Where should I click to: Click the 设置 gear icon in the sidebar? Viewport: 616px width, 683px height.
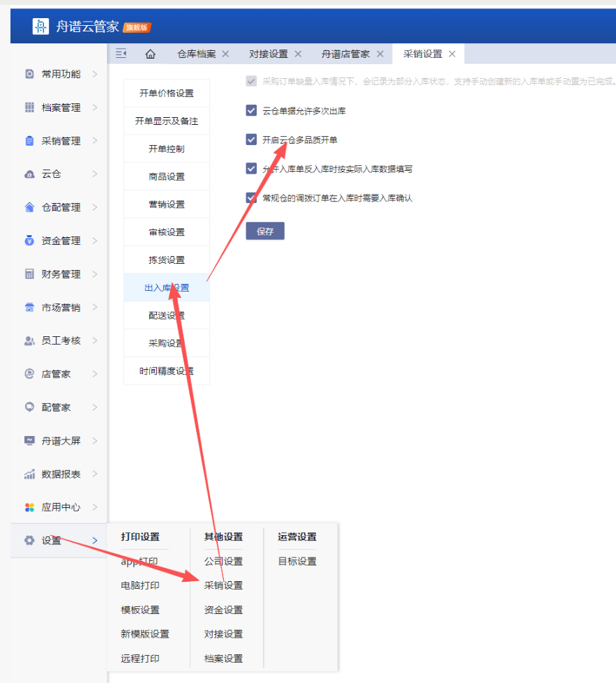click(29, 541)
